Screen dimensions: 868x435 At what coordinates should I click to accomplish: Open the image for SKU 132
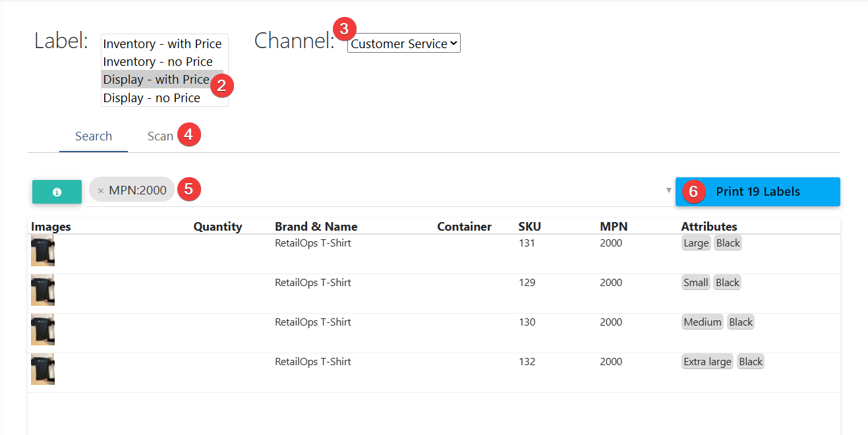point(43,369)
